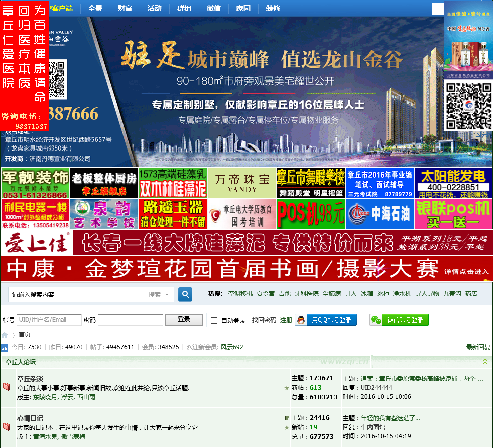Click the 找回密码 link

tap(264, 320)
